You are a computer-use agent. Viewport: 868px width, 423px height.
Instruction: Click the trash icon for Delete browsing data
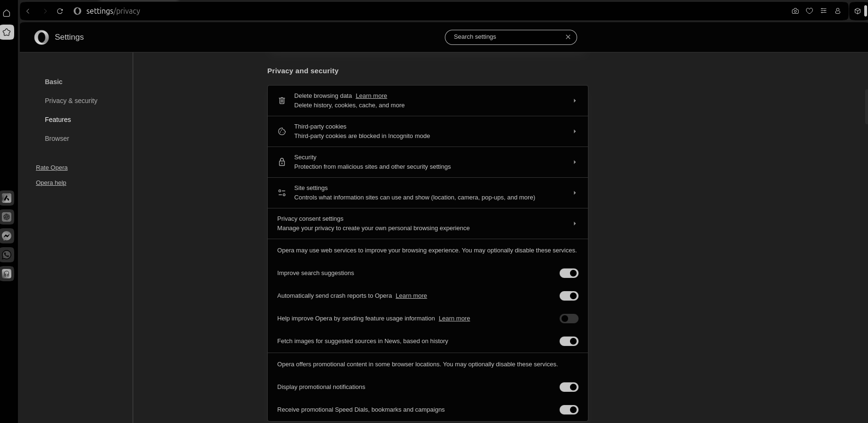pos(282,101)
